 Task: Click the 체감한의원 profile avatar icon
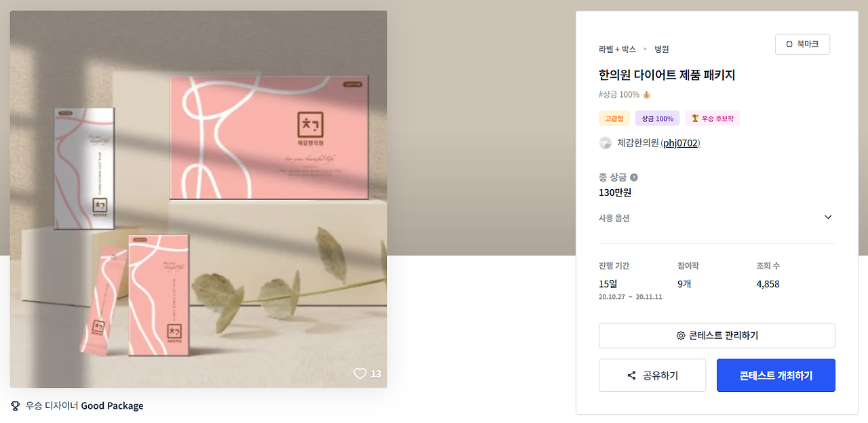(606, 143)
